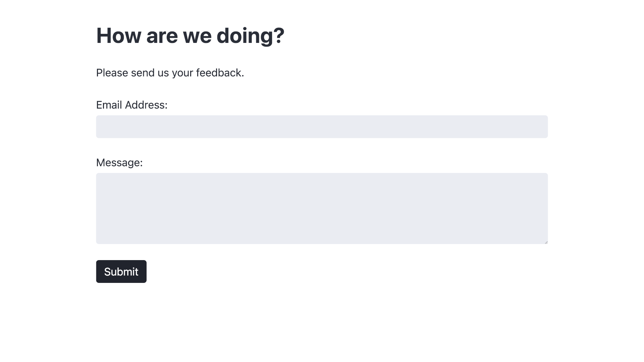Select the Please send us your feedback sentence

pos(170,73)
